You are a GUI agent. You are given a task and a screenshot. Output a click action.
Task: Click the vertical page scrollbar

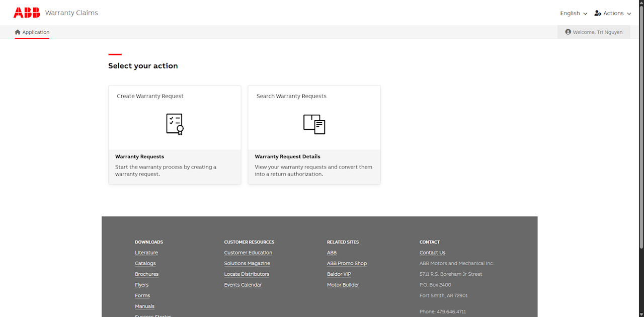coord(641,126)
